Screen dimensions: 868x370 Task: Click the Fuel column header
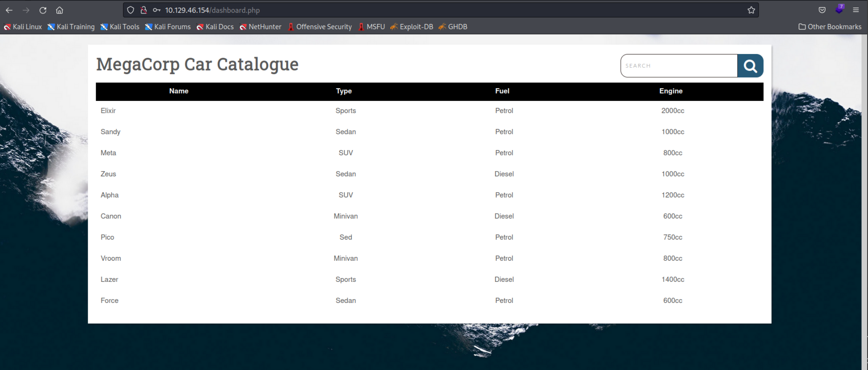pyautogui.click(x=502, y=91)
